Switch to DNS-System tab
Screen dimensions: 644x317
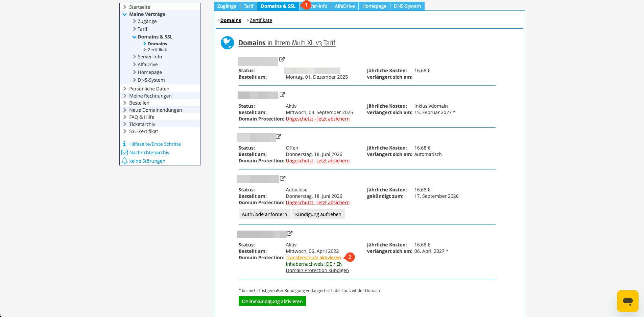click(x=407, y=6)
